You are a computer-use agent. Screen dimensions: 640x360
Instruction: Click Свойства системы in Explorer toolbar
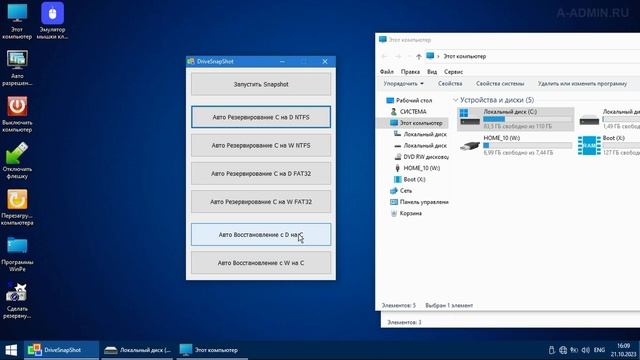[x=500, y=84]
